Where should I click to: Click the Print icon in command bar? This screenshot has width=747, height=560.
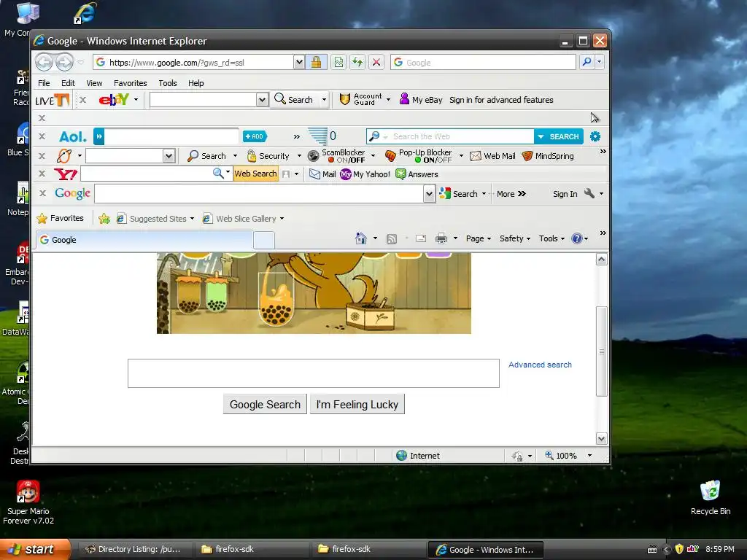(x=441, y=238)
